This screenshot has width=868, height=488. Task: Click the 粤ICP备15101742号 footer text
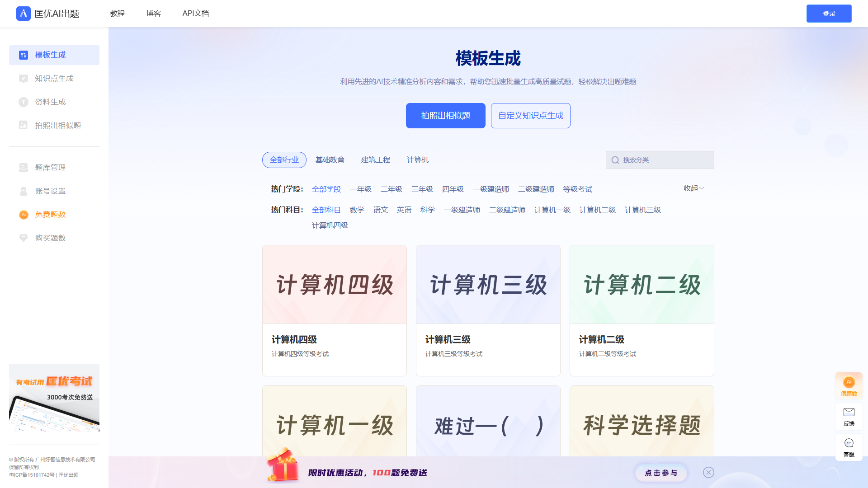click(x=32, y=475)
